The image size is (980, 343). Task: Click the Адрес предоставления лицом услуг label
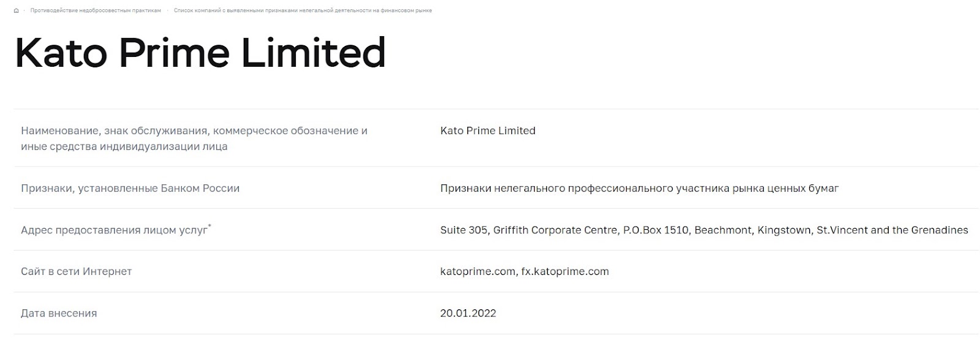pyautogui.click(x=114, y=230)
